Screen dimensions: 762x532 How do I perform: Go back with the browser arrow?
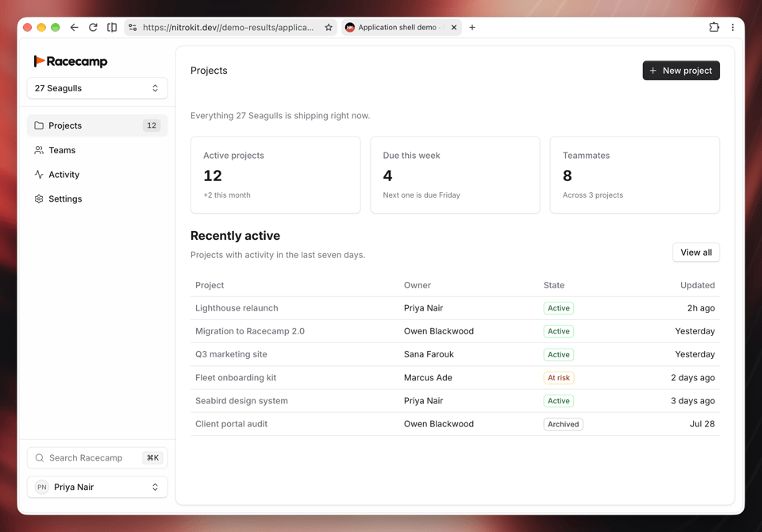tap(74, 27)
